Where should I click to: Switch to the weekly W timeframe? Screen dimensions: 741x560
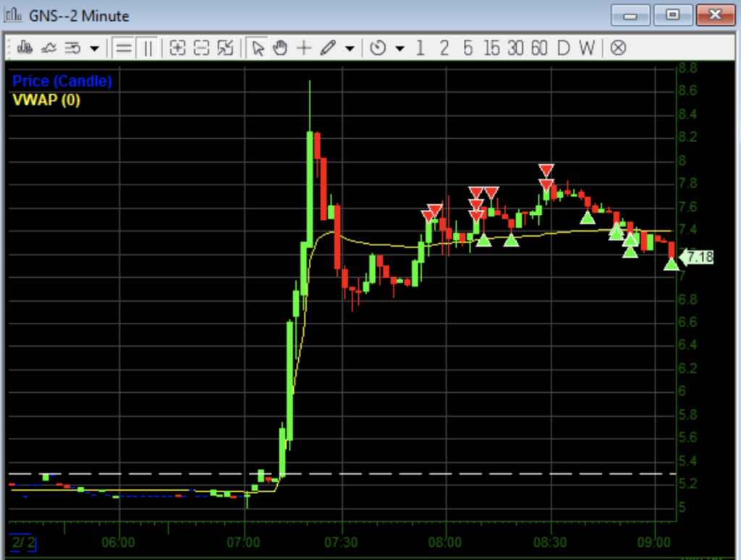tap(587, 48)
